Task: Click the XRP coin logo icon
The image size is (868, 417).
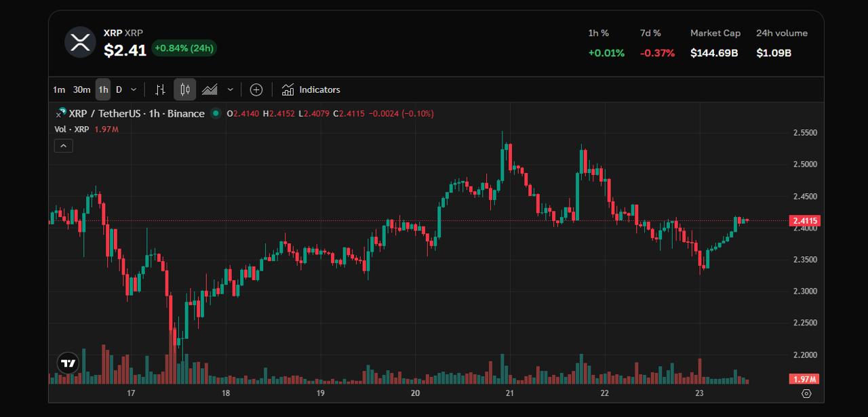Action: click(80, 42)
